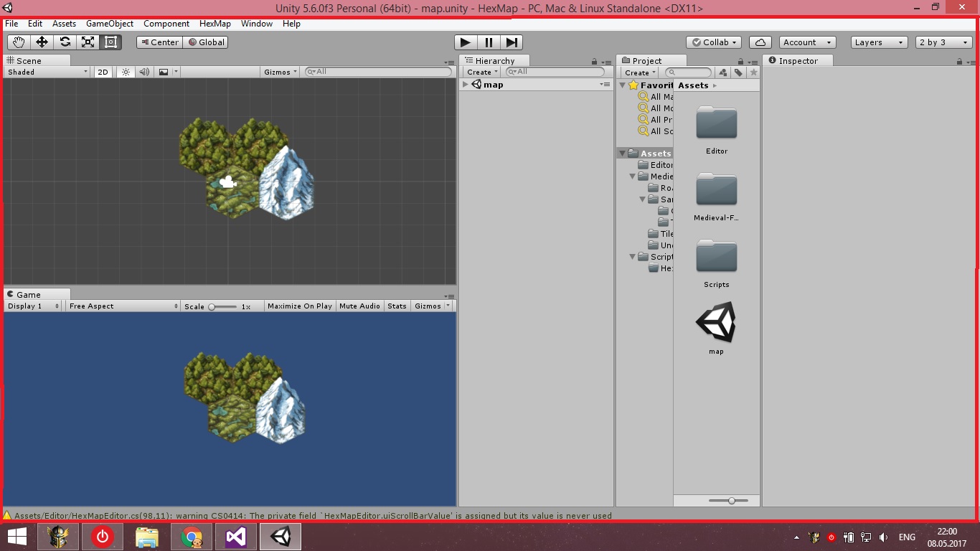
Task: Open the Component menu
Action: (x=166, y=24)
